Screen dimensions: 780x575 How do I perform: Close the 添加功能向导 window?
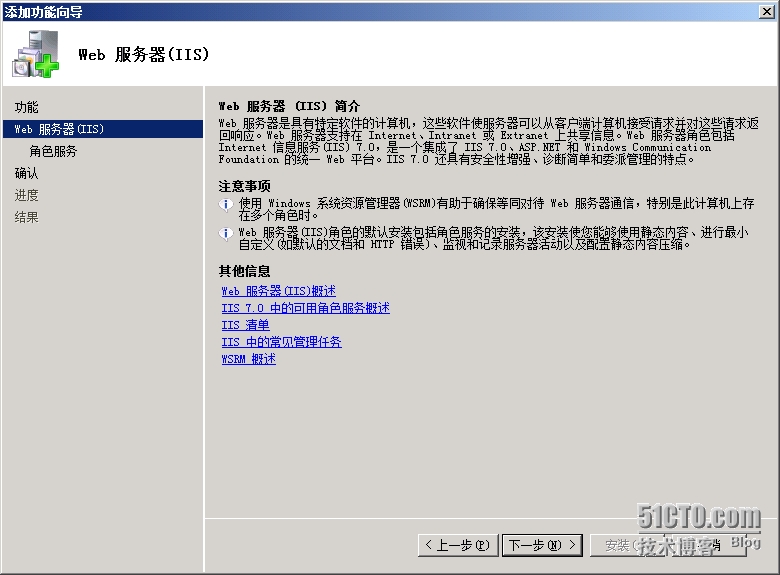tap(767, 11)
